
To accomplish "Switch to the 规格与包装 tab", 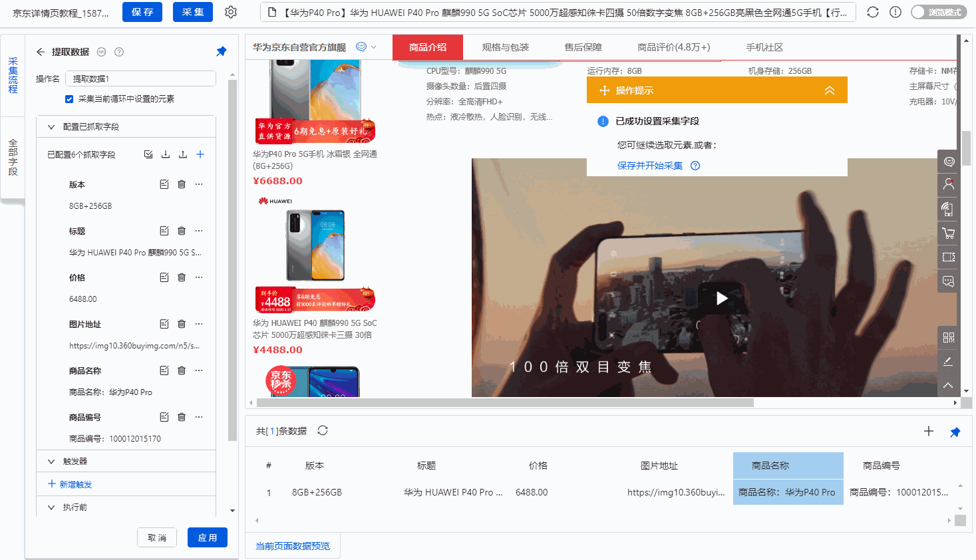I will pos(505,47).
